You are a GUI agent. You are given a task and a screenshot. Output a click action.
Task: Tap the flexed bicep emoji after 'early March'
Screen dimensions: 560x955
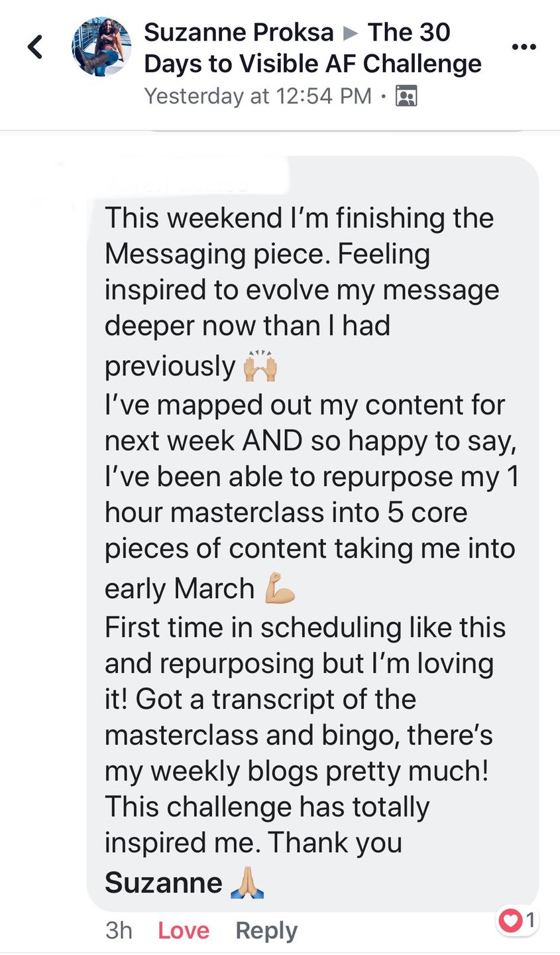280,589
